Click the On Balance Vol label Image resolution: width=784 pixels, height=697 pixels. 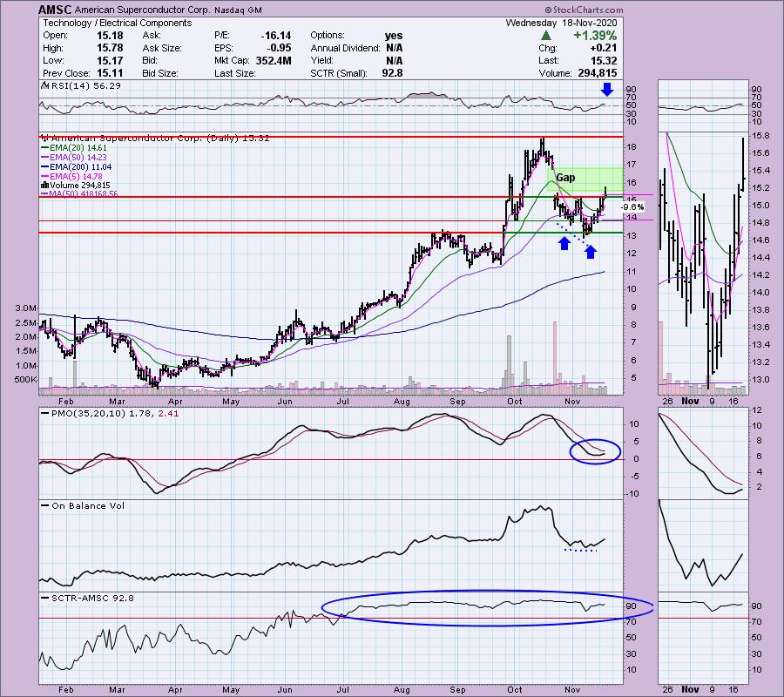(83, 505)
